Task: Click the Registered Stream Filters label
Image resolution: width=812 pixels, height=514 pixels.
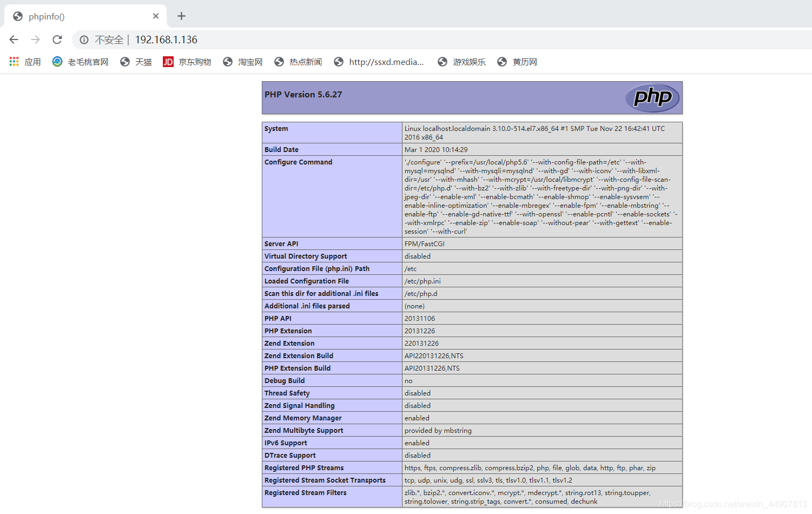Action: [306, 493]
